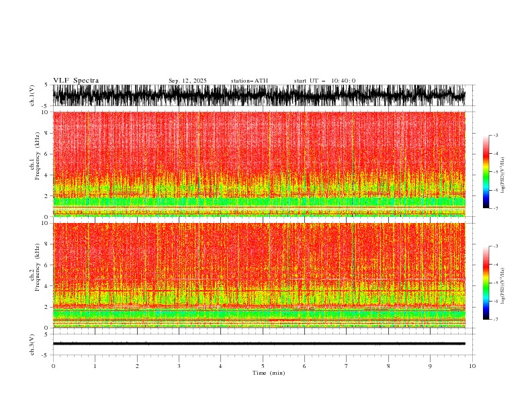The height and width of the screenshot is (411, 532).
Task: Click inside the ch.2 spectrogram panel
Action: [259, 275]
